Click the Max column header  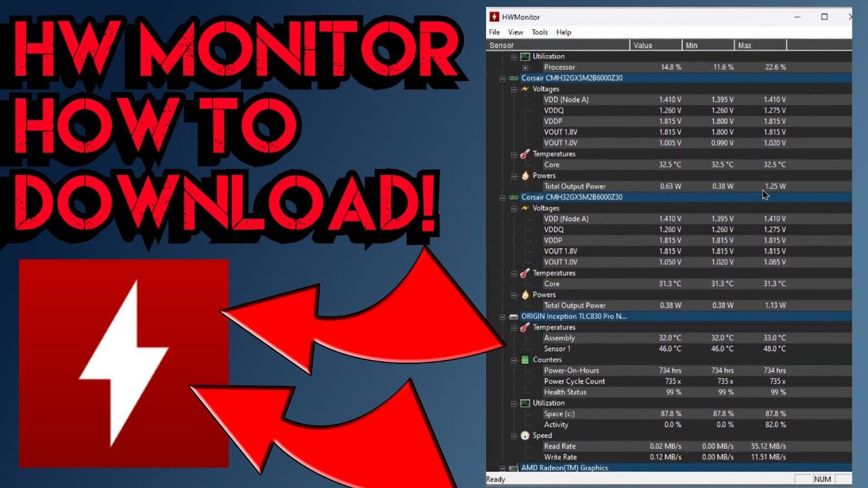click(x=760, y=45)
